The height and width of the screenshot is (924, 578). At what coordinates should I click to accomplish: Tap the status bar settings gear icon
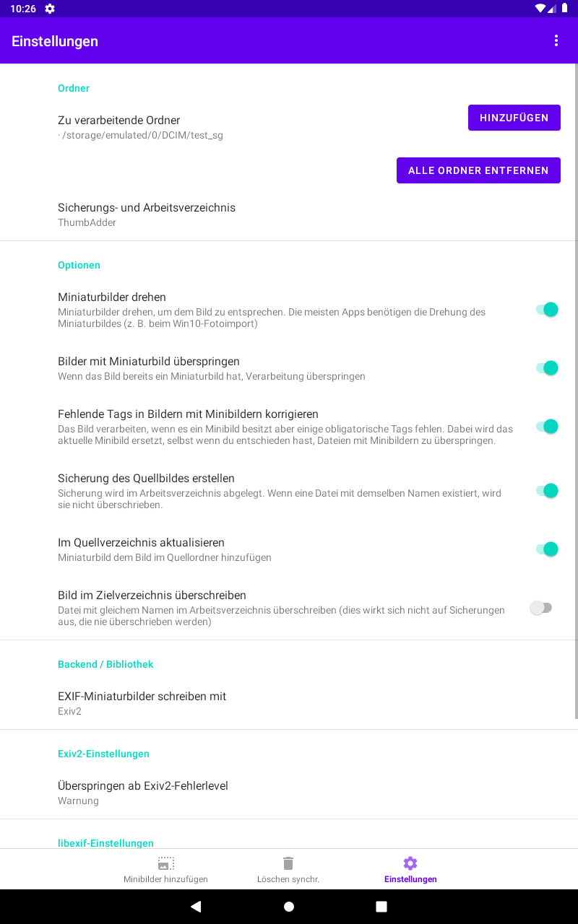coord(50,9)
